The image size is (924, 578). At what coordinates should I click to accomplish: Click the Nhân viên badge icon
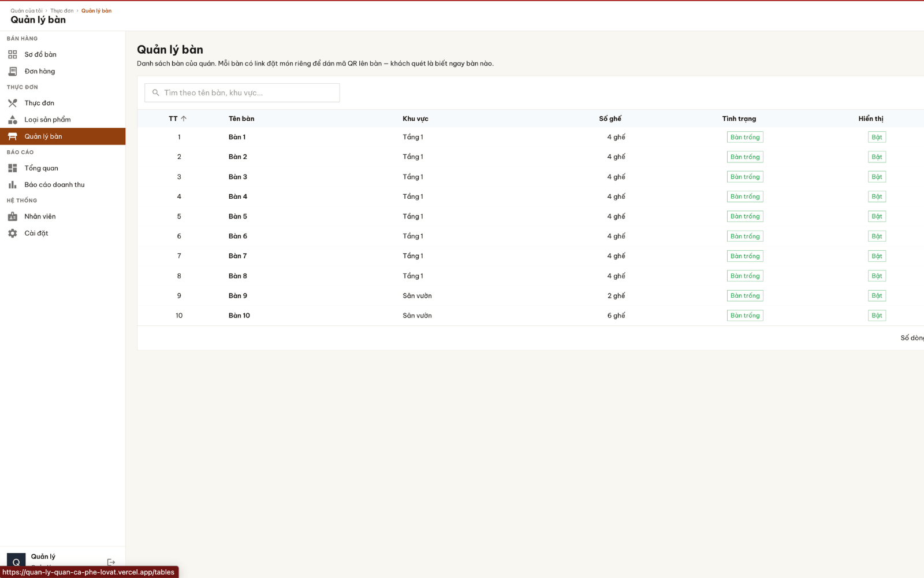[13, 216]
